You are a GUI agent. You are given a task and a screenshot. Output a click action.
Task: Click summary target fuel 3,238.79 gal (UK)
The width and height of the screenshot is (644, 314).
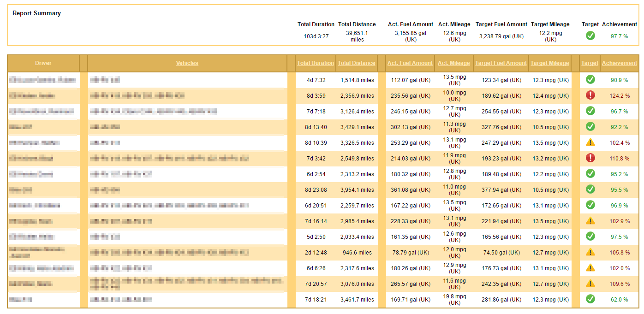click(x=501, y=36)
